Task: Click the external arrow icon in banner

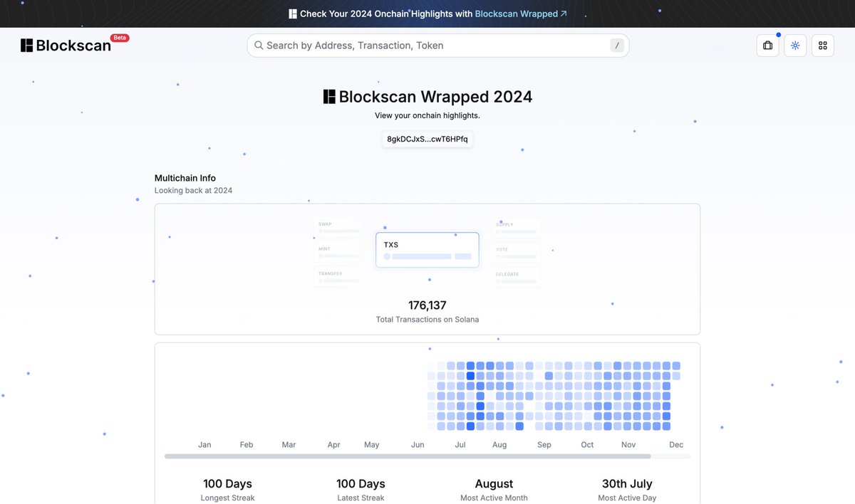Action: point(564,14)
